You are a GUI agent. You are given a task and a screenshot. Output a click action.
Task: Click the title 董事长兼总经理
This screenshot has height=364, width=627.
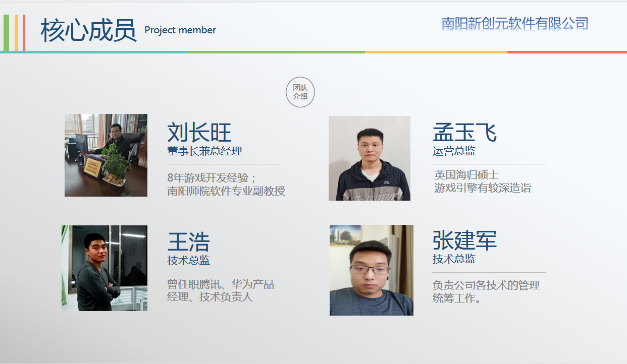[x=205, y=151]
